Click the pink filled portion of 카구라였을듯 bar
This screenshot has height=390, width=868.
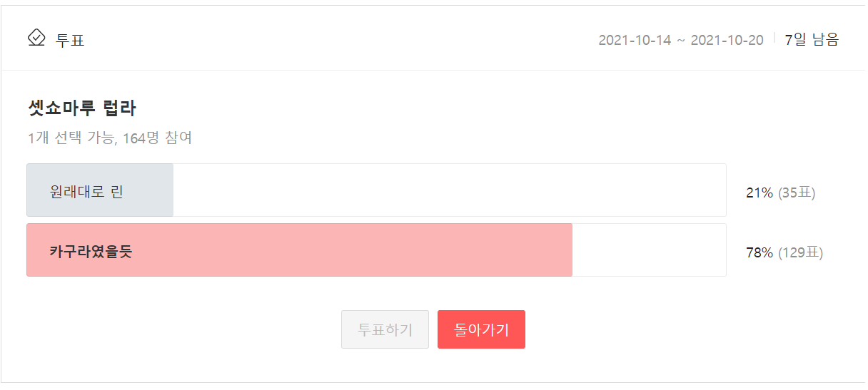[x=299, y=250]
